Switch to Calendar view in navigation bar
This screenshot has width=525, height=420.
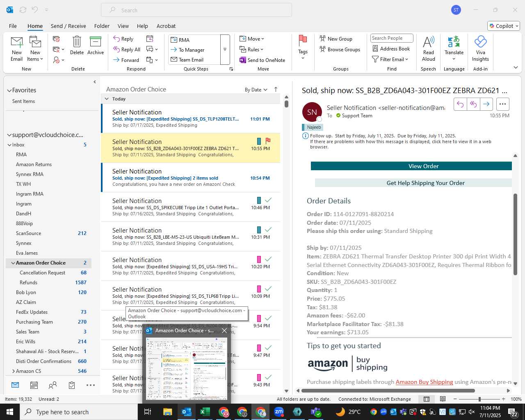(x=34, y=385)
